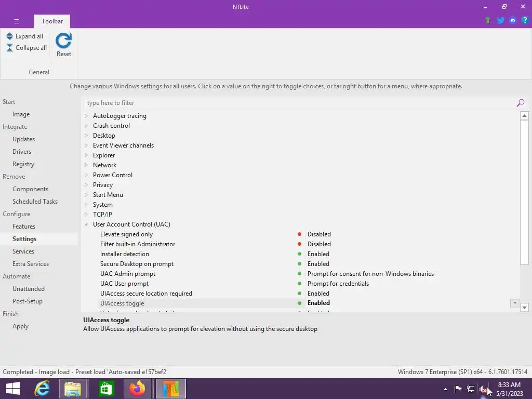Open Components page in sidebar
Image resolution: width=532 pixels, height=399 pixels.
coord(30,189)
